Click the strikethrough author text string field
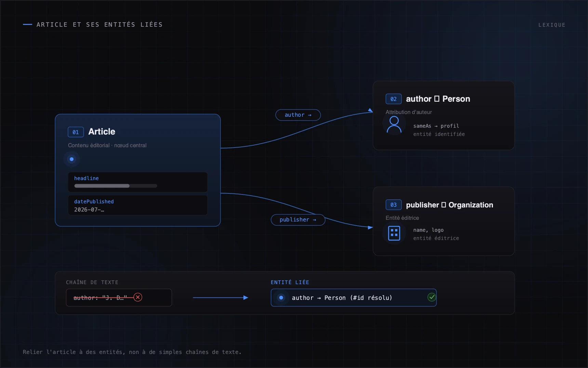Viewport: 588px width, 368px height. click(119, 298)
